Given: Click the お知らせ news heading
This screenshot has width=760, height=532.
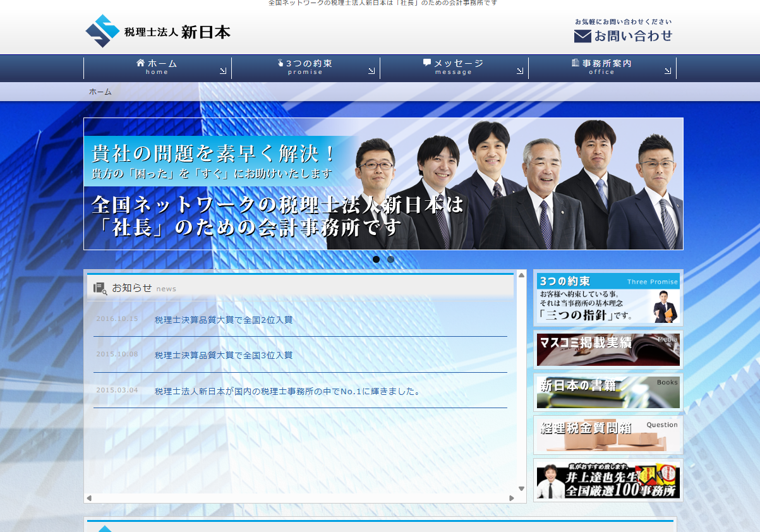Looking at the screenshot, I should pyautogui.click(x=132, y=287).
